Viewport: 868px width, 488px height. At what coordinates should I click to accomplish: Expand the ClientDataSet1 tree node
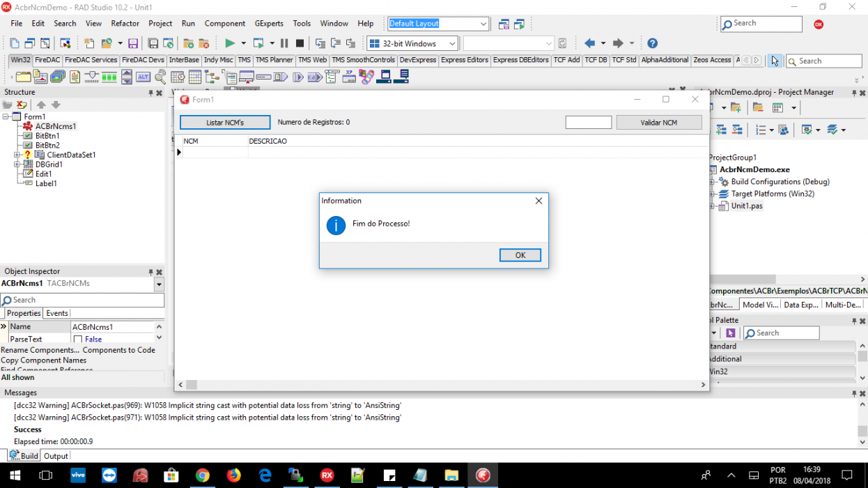(x=17, y=155)
